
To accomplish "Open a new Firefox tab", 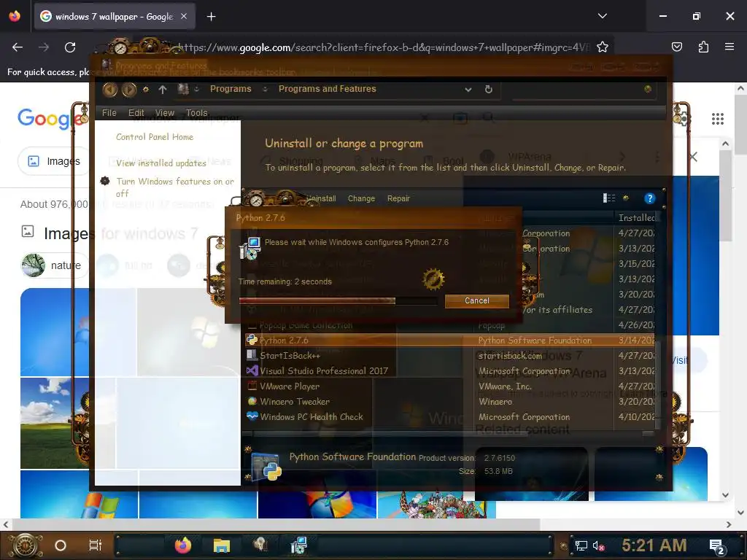I will pos(211,17).
